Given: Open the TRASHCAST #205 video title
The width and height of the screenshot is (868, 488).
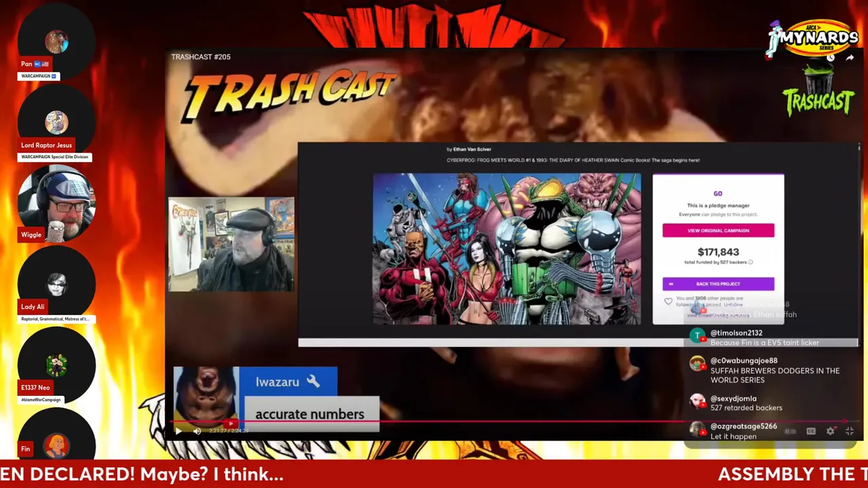Looking at the screenshot, I should click(201, 57).
